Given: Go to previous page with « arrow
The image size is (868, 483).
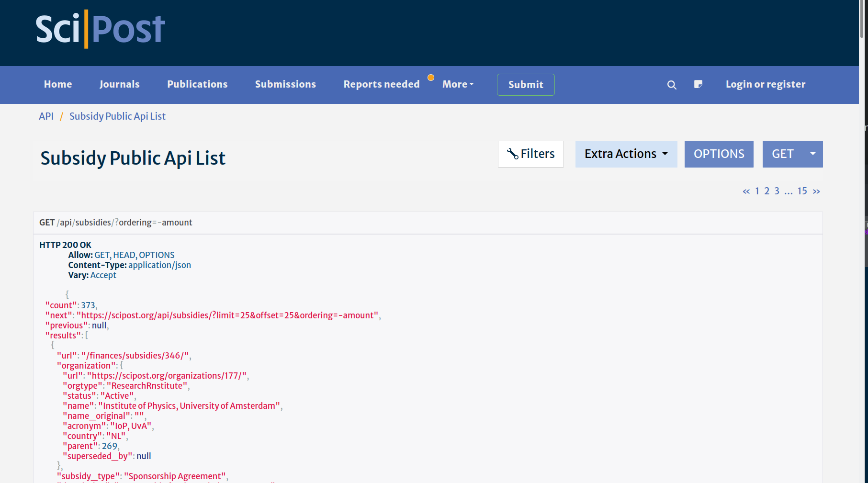Looking at the screenshot, I should coord(746,191).
